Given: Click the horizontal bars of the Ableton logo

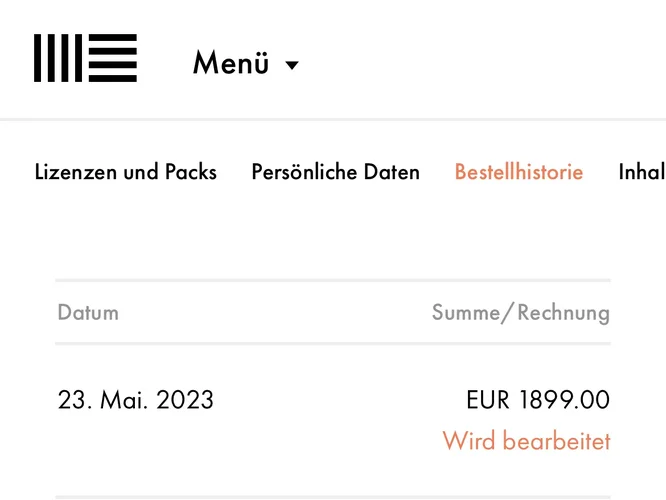Looking at the screenshot, I should pos(112,58).
